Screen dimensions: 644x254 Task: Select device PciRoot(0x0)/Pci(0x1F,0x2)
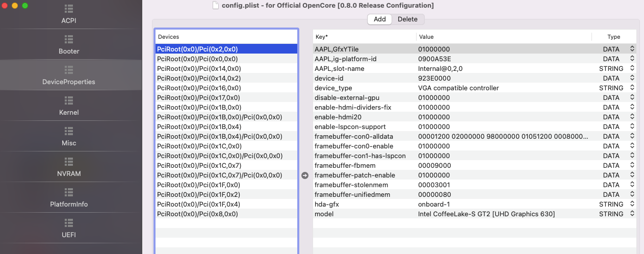[199, 194]
